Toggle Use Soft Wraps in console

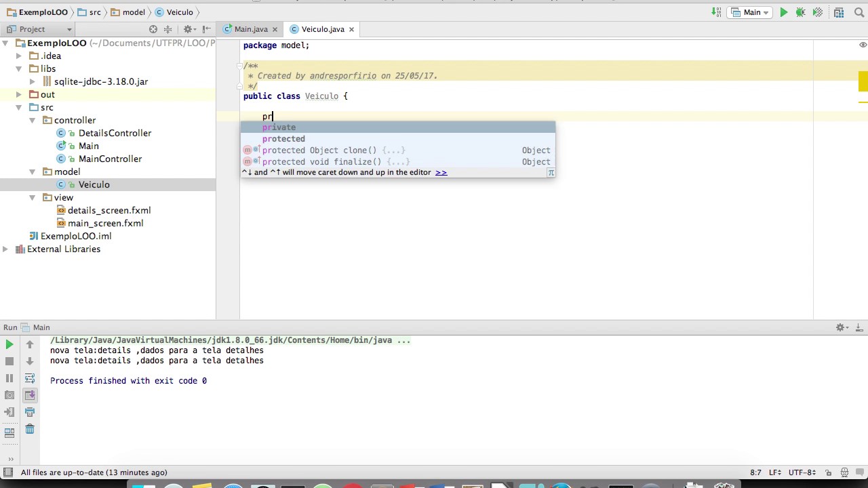click(30, 378)
